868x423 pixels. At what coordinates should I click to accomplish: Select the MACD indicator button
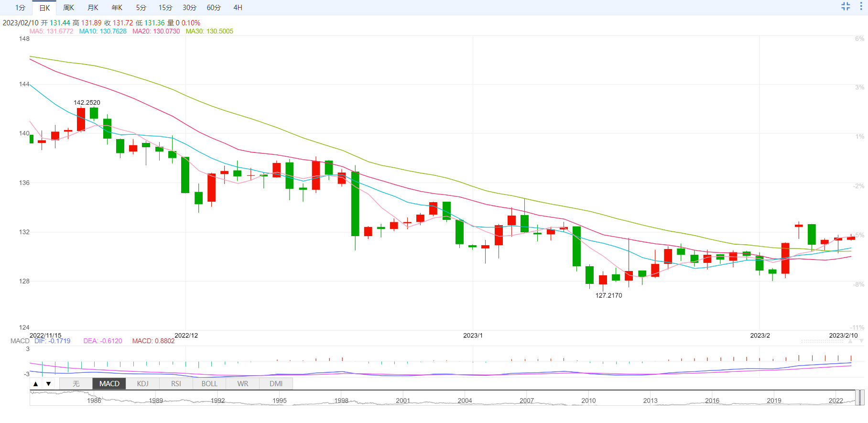coord(109,384)
